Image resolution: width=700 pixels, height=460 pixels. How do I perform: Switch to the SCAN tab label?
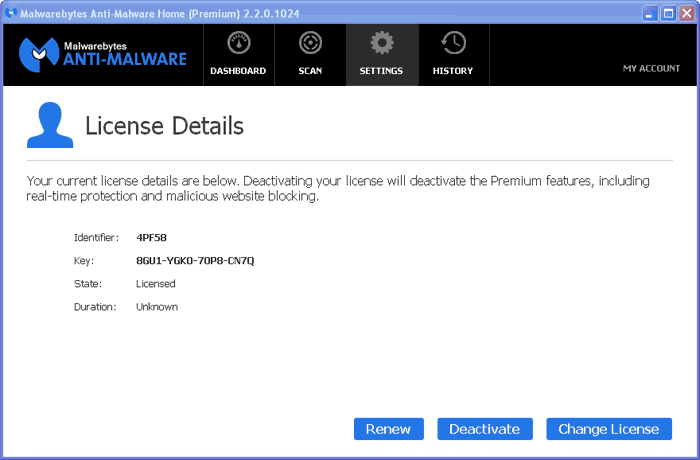point(310,71)
